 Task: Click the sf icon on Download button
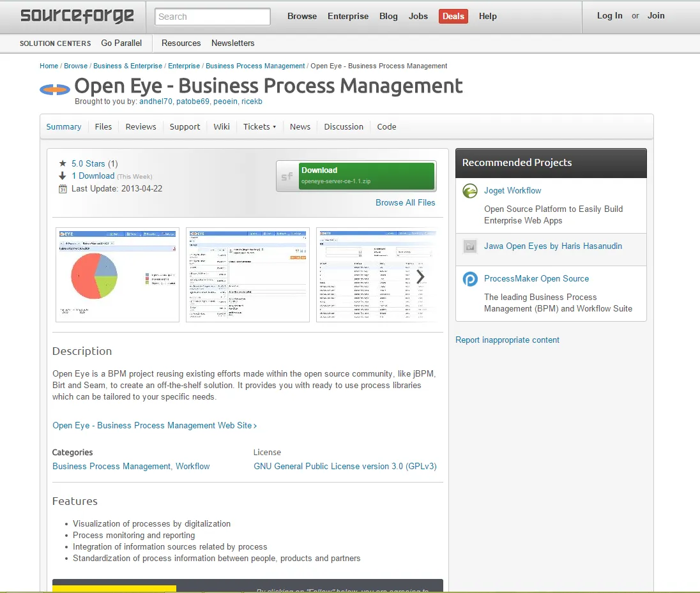coord(287,176)
